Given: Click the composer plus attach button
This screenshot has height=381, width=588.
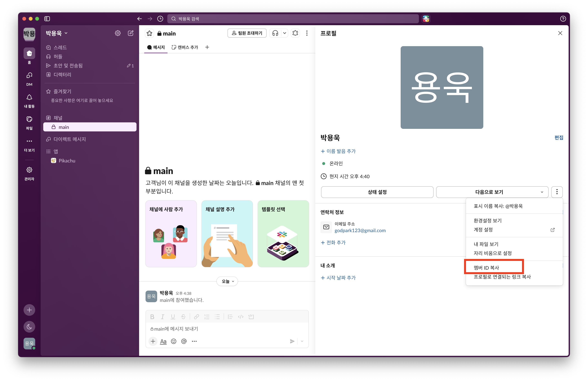Looking at the screenshot, I should (x=153, y=341).
